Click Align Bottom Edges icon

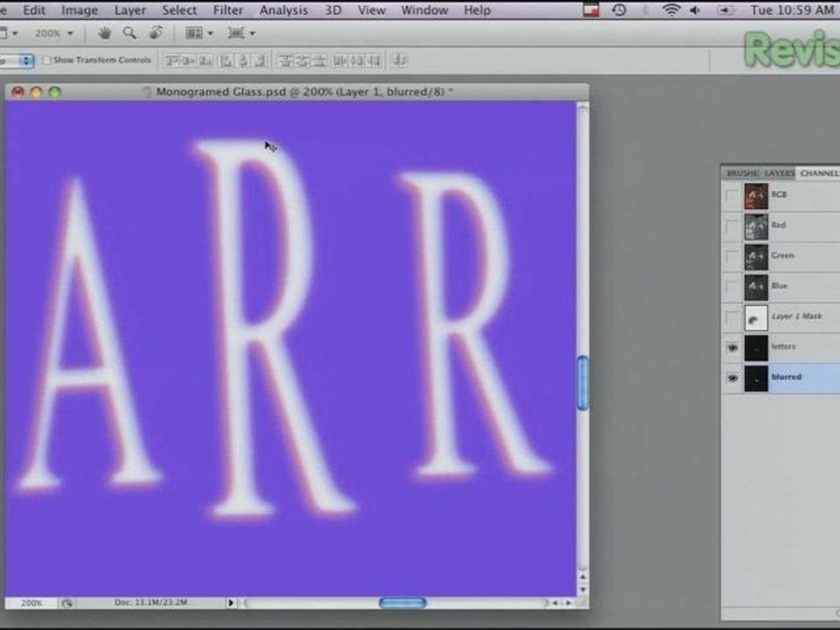tap(205, 60)
